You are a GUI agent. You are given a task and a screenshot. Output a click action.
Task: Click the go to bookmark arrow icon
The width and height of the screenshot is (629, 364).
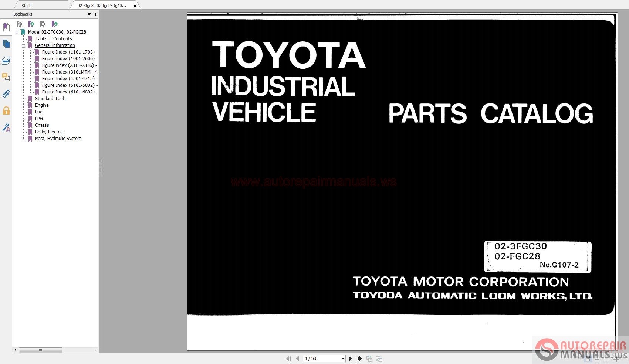click(x=43, y=24)
